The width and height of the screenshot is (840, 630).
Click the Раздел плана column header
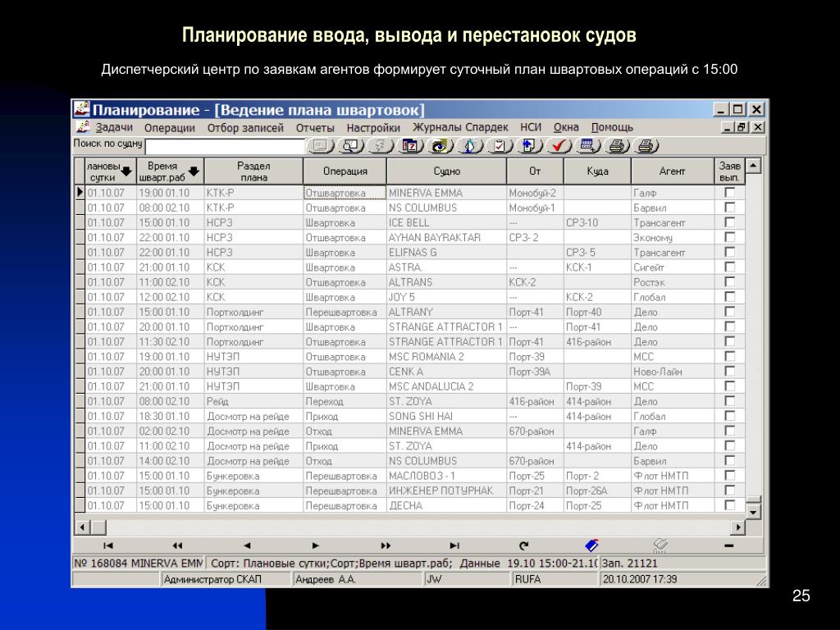(x=254, y=171)
